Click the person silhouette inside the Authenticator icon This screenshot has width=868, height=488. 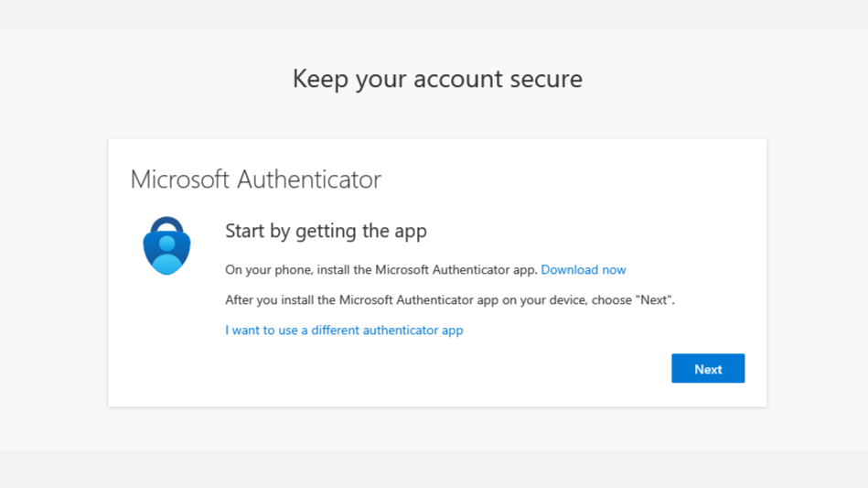(166, 256)
